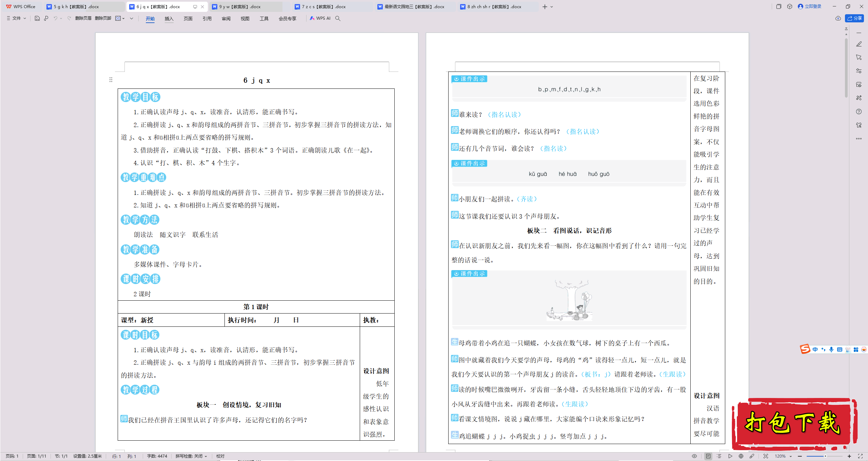Click the selection arrow icon in right sidebar

pos(859,57)
